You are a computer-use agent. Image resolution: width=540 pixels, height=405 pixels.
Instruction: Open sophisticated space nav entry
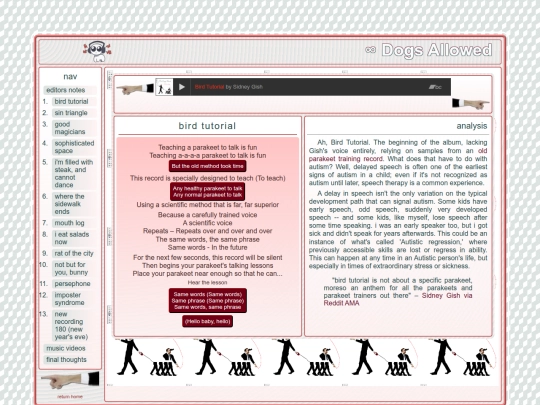pyautogui.click(x=74, y=147)
